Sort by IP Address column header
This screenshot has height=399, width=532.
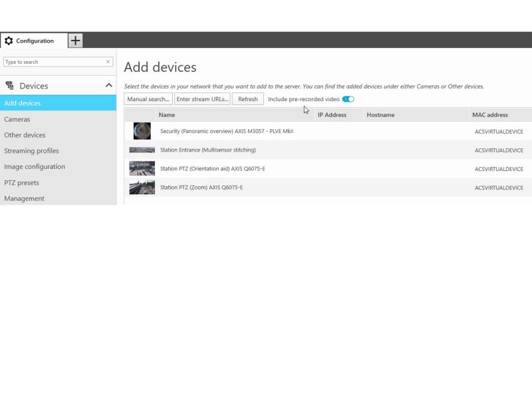(x=332, y=115)
